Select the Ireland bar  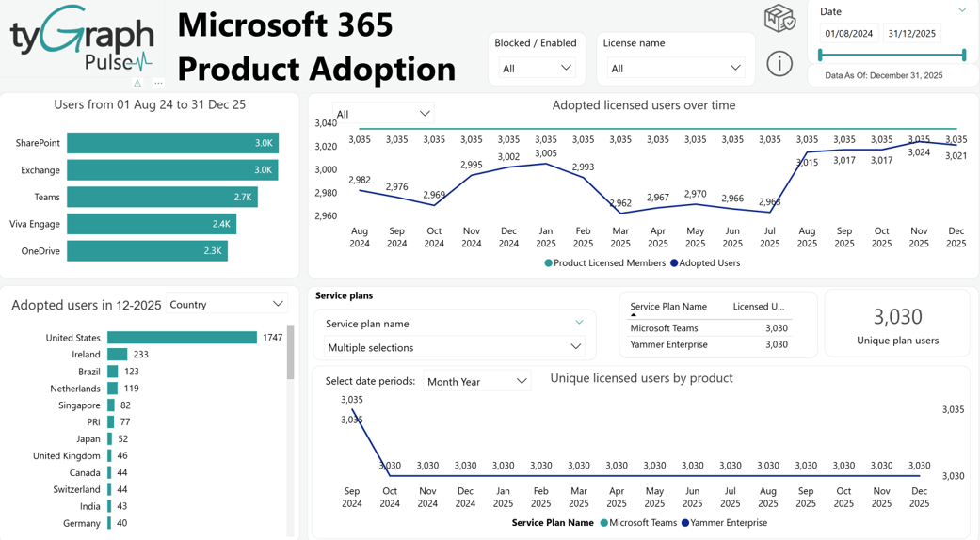118,354
